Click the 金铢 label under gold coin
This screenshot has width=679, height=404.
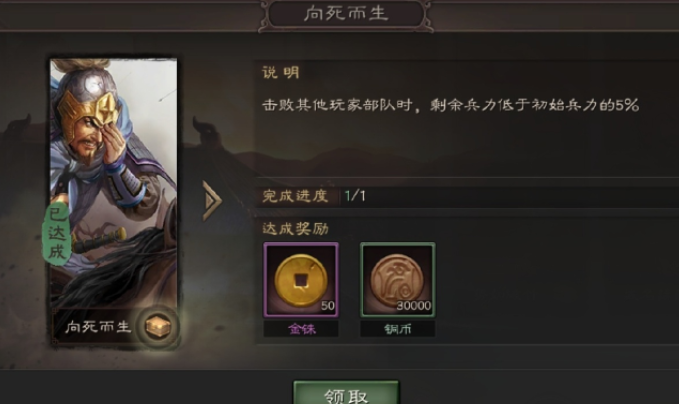pos(301,330)
